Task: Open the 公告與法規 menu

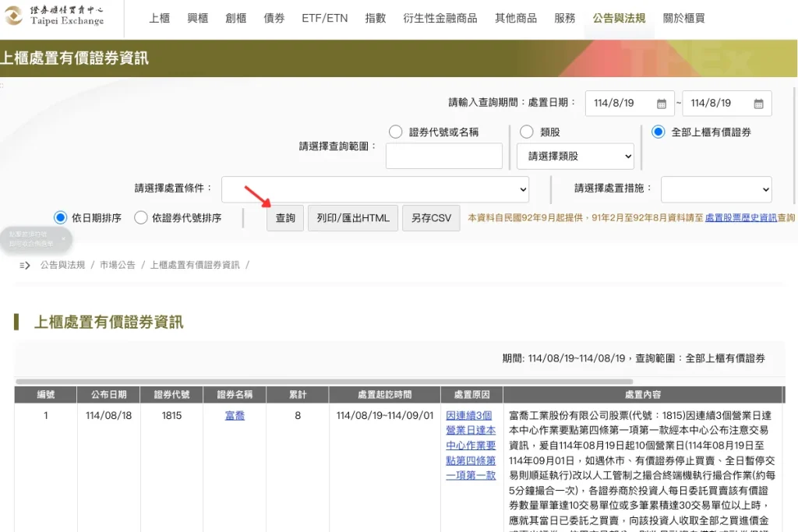Action: point(619,19)
